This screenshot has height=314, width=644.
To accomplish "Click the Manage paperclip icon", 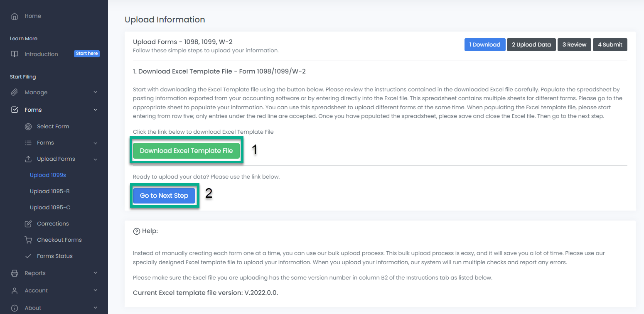I will click(x=15, y=92).
